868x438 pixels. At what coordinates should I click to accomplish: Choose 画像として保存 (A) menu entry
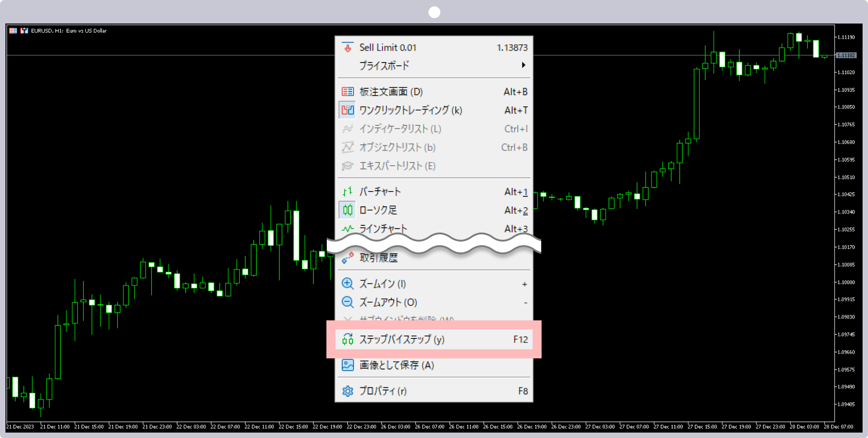pyautogui.click(x=434, y=365)
